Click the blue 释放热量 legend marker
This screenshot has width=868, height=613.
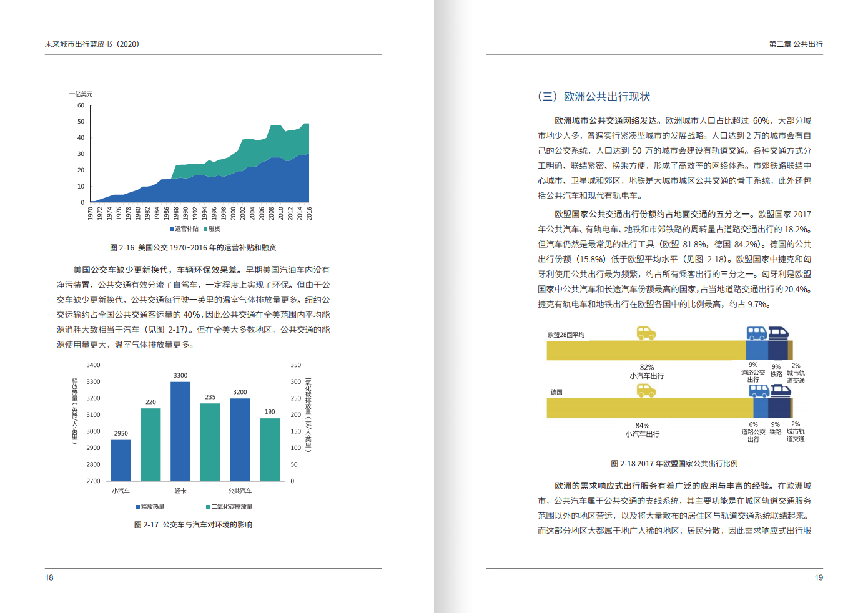click(x=138, y=507)
